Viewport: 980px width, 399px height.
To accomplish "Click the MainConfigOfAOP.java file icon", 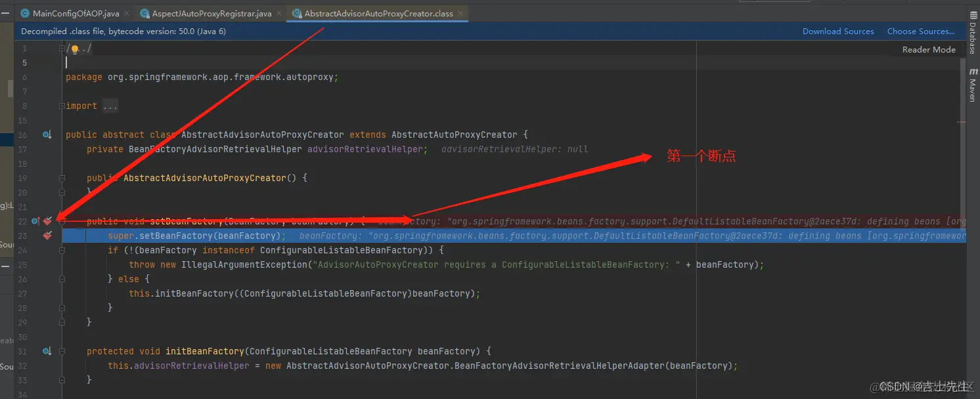I will click(x=25, y=13).
